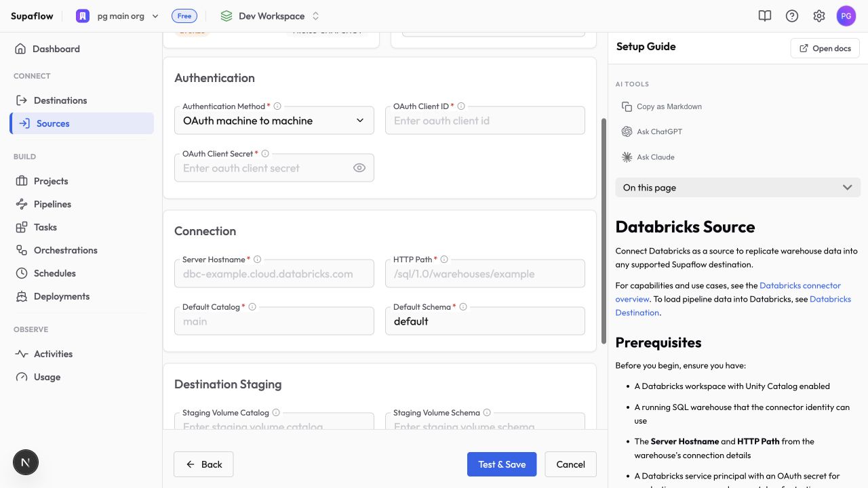Image resolution: width=868 pixels, height=488 pixels.
Task: Click the form's vertical scrollbar
Action: [x=603, y=231]
